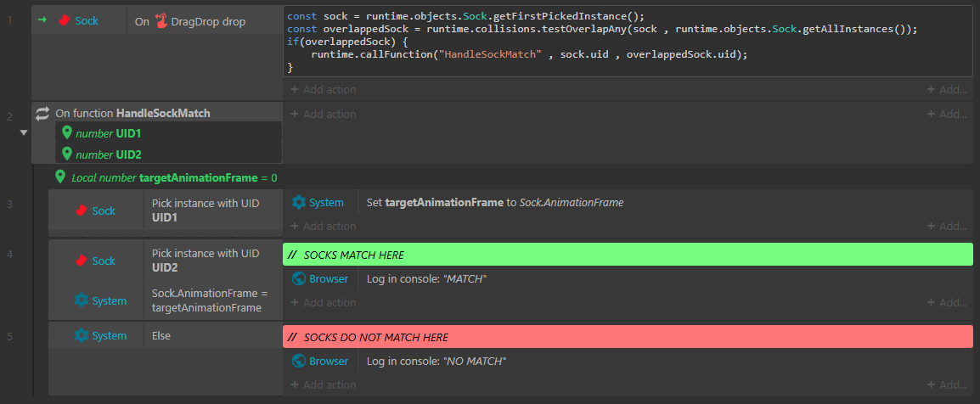Select the green SOCKS MATCH HERE comment
Screen dimensions: 980x404
pyautogui.click(x=628, y=255)
